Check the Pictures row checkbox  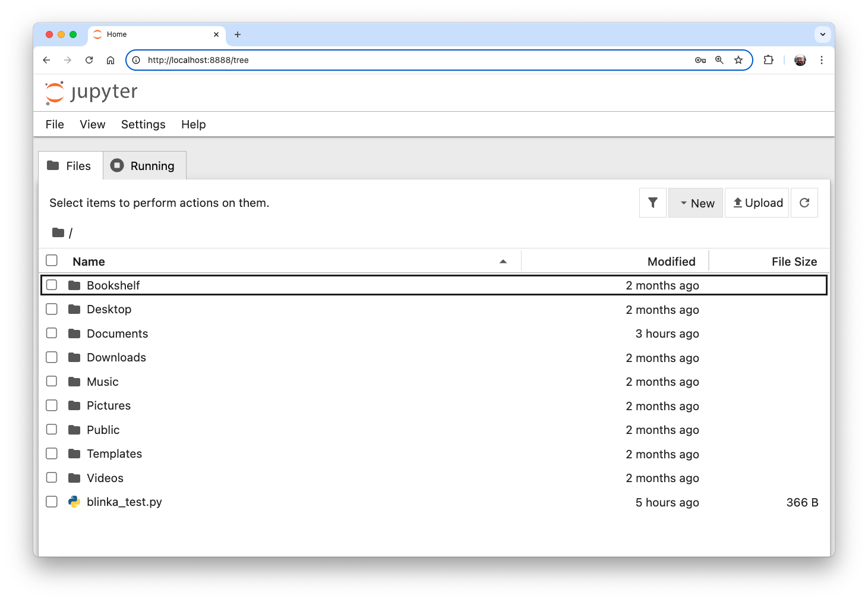click(52, 405)
